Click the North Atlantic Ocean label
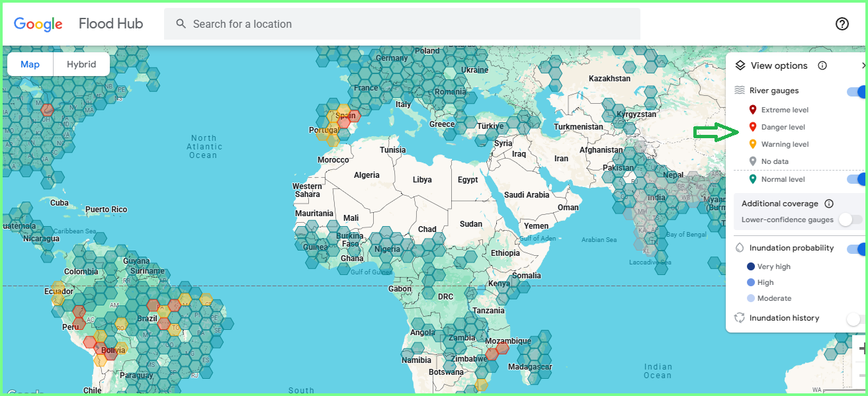Image resolution: width=868 pixels, height=396 pixels. pyautogui.click(x=204, y=147)
